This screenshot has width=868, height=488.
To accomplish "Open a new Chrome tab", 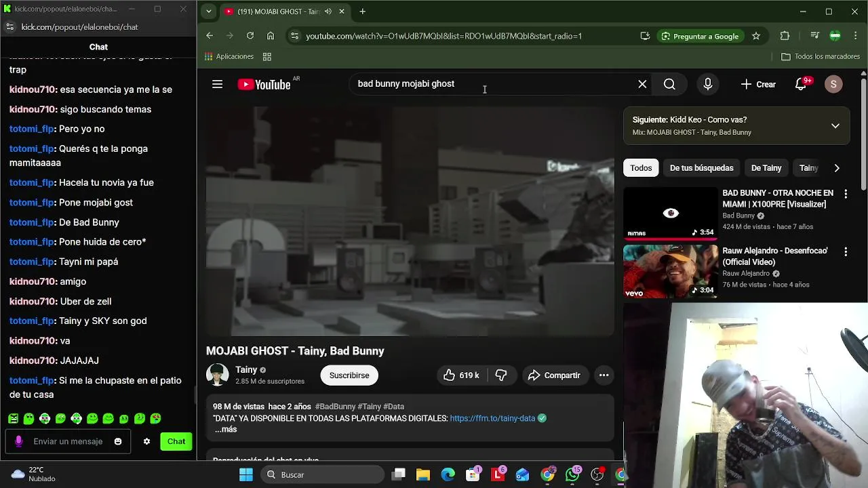I will pyautogui.click(x=363, y=12).
